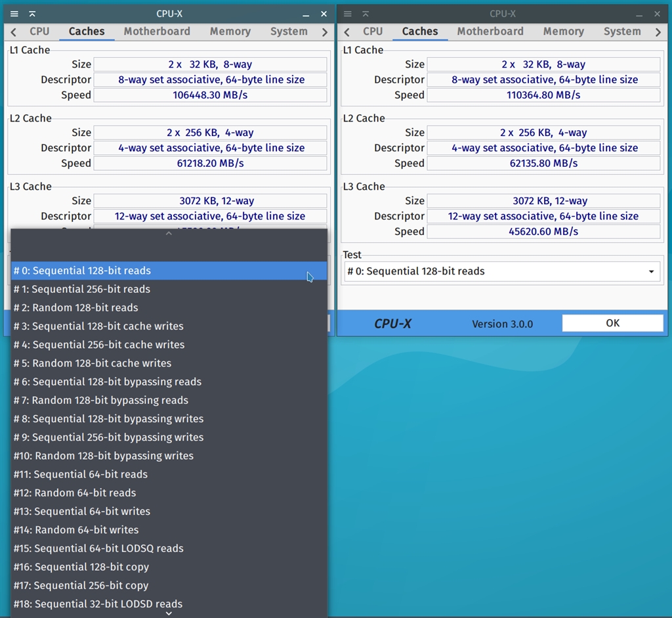672x618 pixels.
Task: Open Memory tab in left window
Action: point(230,32)
